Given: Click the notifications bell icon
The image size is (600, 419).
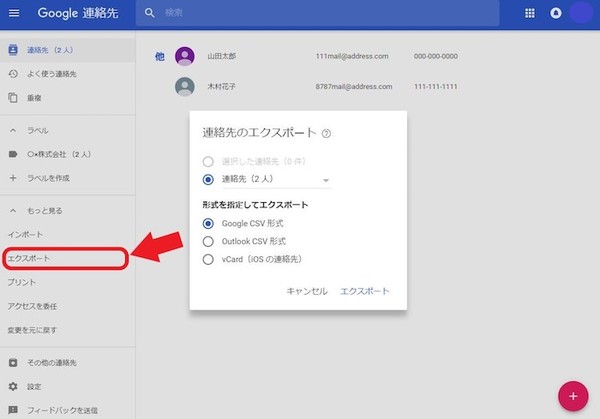Looking at the screenshot, I should (556, 14).
